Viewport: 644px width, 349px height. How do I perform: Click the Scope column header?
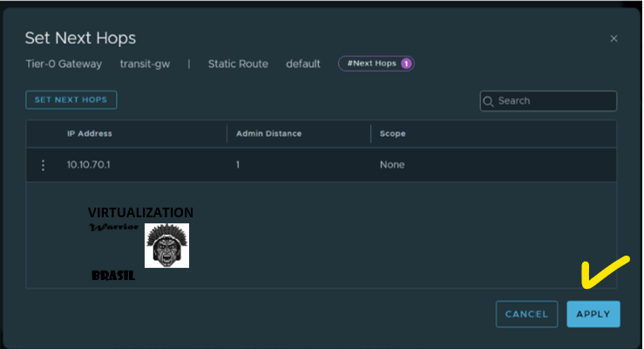[392, 133]
